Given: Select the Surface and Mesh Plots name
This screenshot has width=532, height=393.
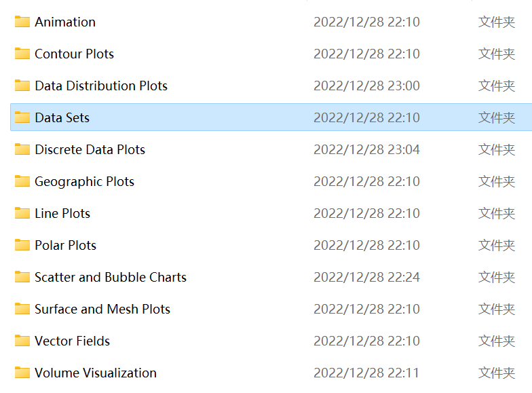Looking at the screenshot, I should point(102,309).
